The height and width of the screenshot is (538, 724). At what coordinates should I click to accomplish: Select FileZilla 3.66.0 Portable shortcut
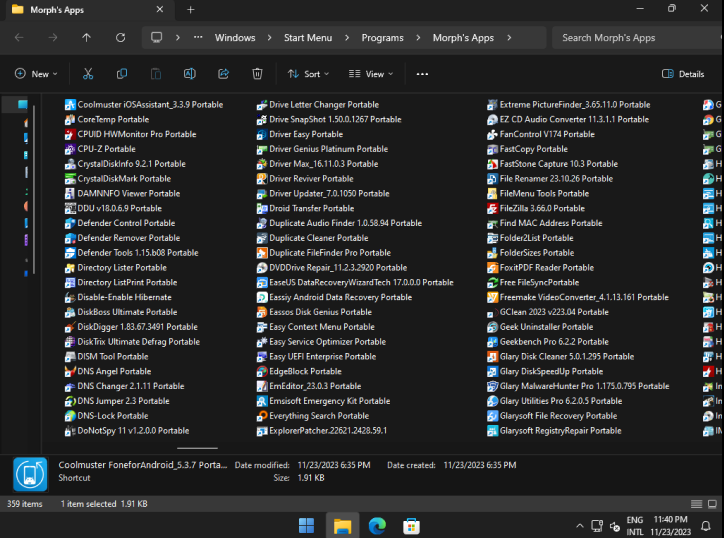point(536,208)
